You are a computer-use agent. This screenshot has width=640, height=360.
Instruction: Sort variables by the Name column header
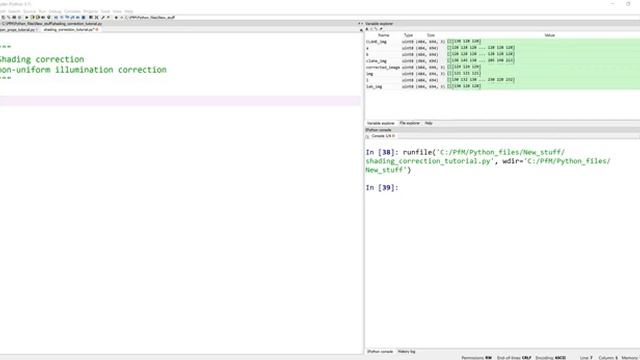(383, 36)
